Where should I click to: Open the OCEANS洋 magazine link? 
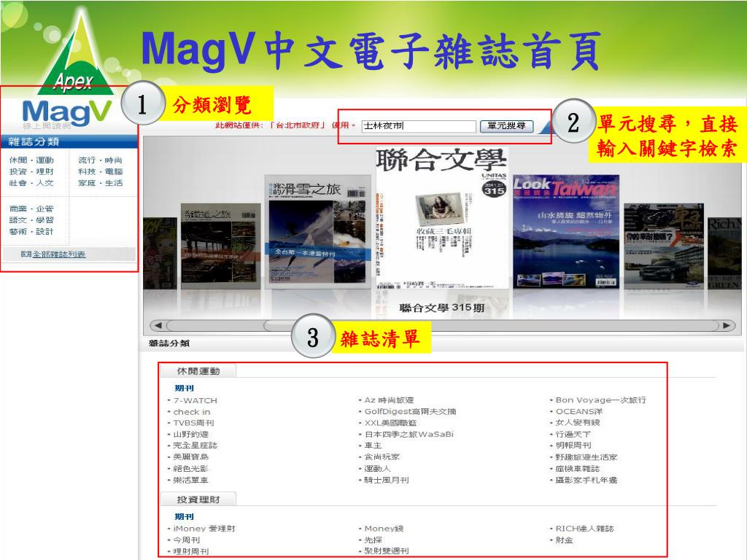578,411
